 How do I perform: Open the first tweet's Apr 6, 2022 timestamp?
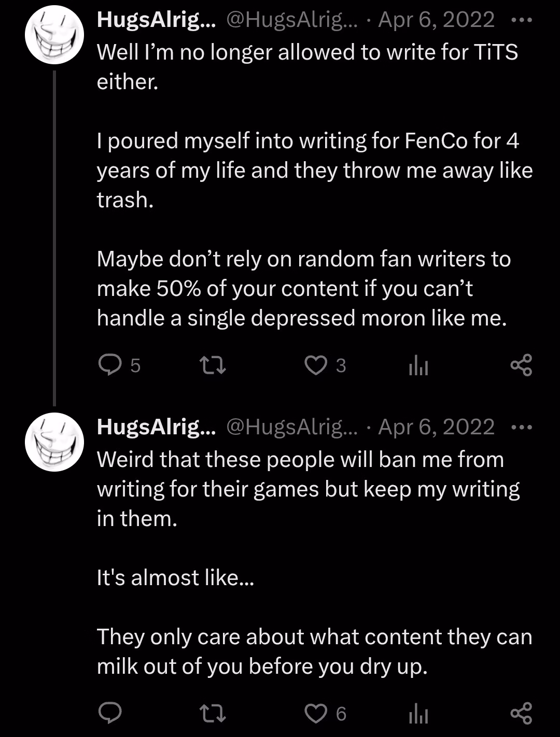click(x=436, y=20)
